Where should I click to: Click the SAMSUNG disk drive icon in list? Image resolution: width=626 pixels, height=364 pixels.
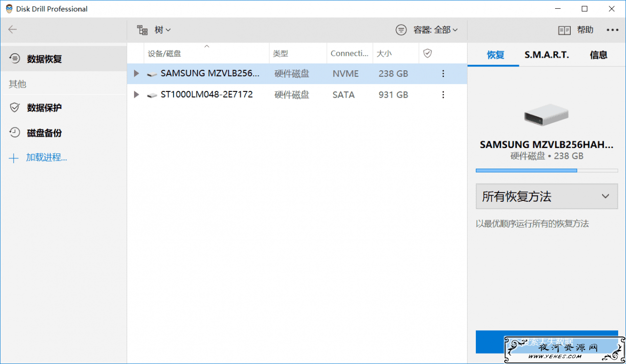(152, 74)
